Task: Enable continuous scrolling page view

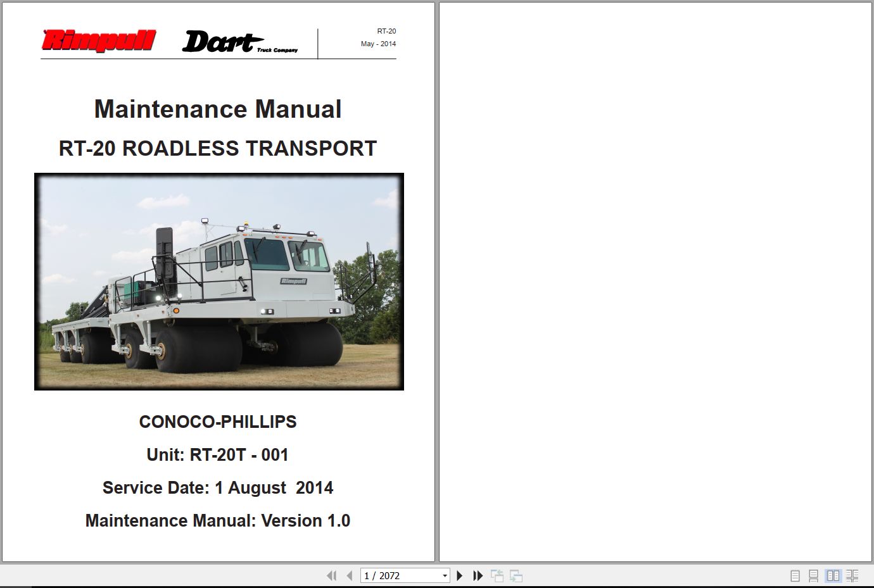Action: pyautogui.click(x=813, y=576)
